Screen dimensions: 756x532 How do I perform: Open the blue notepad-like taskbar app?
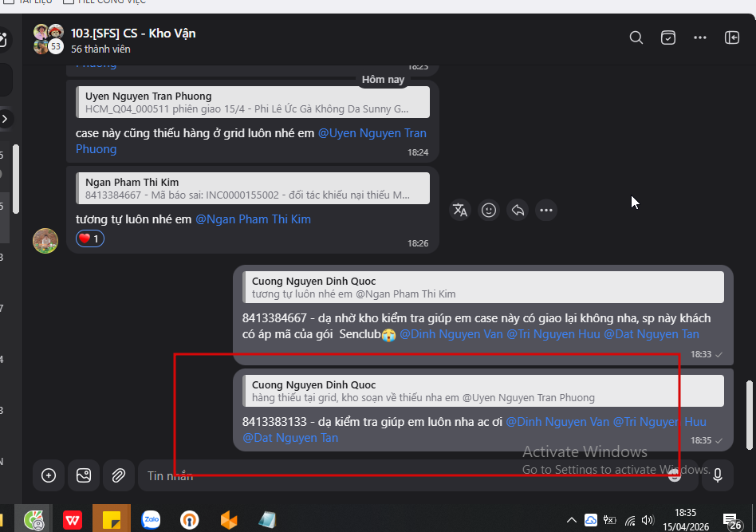267,520
